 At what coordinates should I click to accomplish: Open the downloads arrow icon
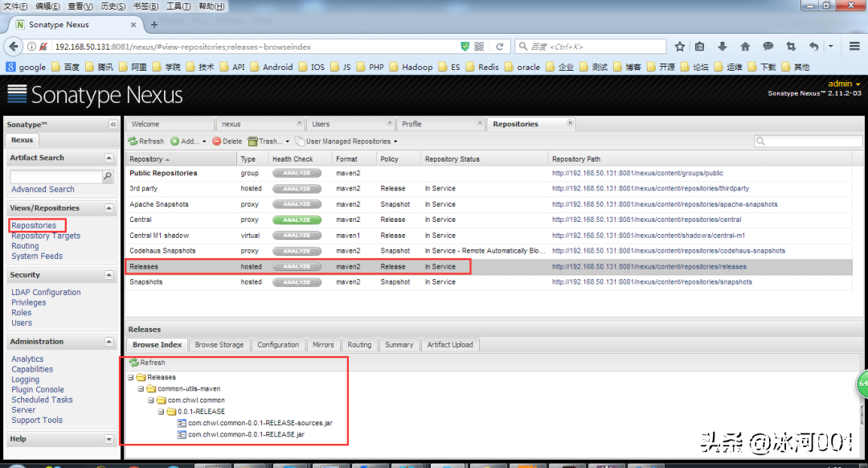pos(722,47)
